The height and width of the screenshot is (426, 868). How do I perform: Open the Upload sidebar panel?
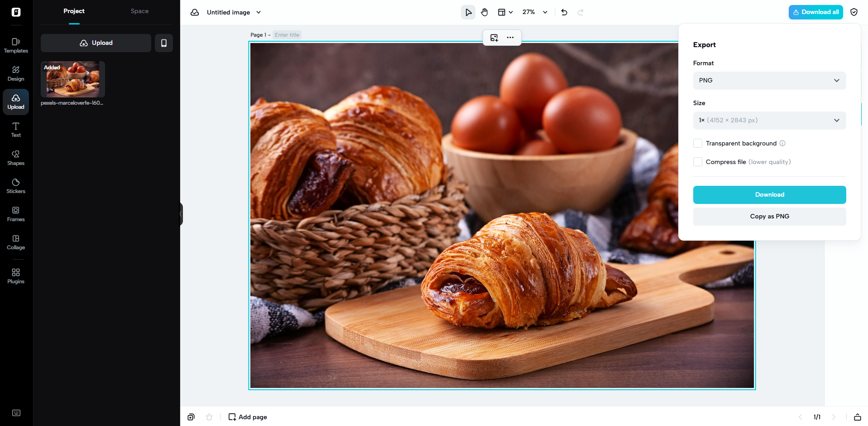[16, 102]
